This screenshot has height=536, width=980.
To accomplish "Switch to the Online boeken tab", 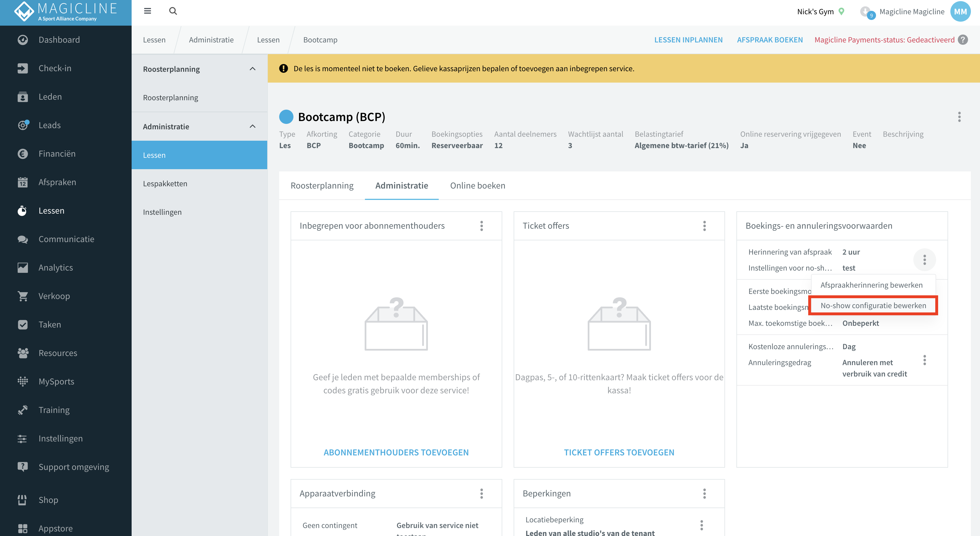I will [x=477, y=186].
